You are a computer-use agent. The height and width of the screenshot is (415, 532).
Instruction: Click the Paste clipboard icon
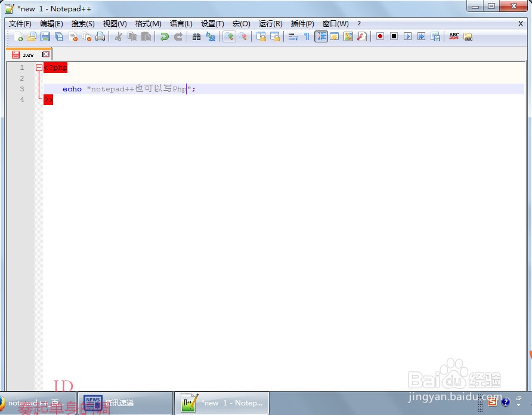point(146,36)
